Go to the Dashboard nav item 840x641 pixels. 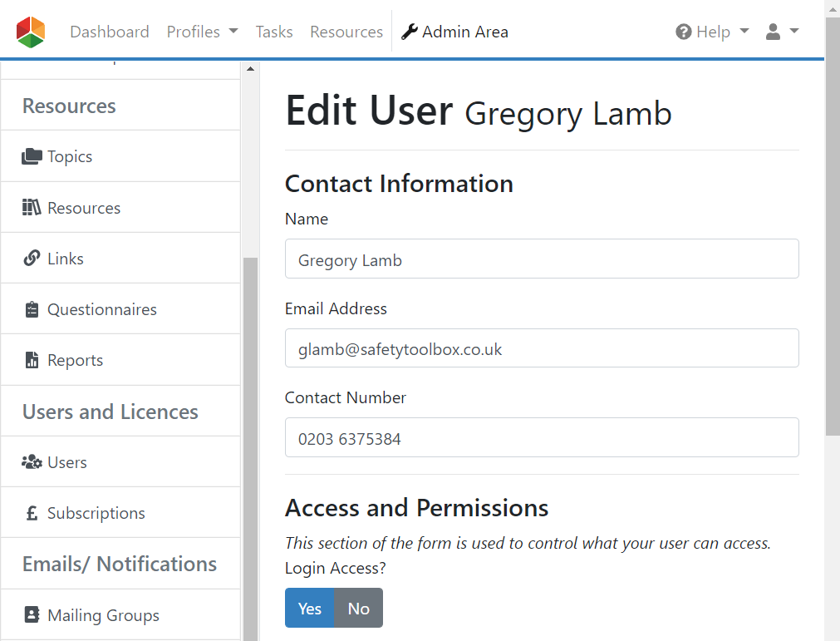point(110,32)
